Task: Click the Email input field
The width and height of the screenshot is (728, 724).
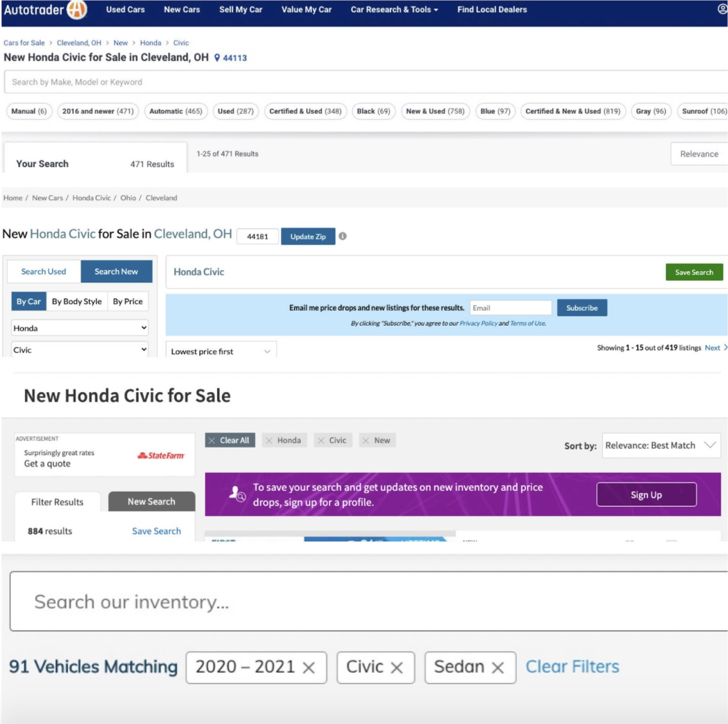Action: pos(510,307)
